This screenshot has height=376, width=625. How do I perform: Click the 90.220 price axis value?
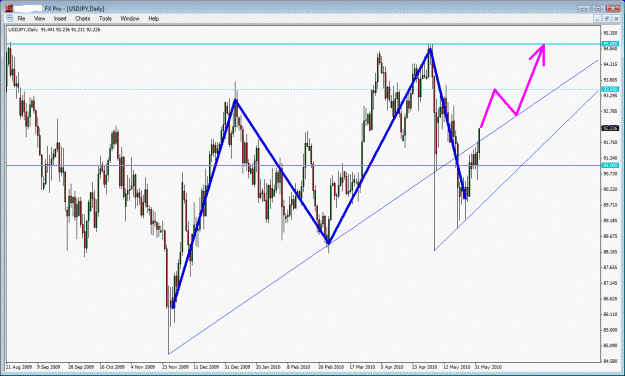pos(610,189)
